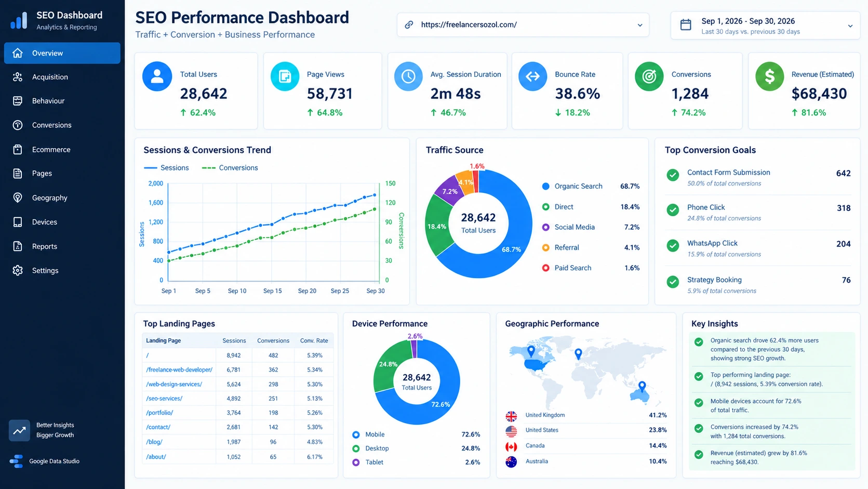Click the Canada flag icon
The width and height of the screenshot is (868, 489).
coord(511,447)
